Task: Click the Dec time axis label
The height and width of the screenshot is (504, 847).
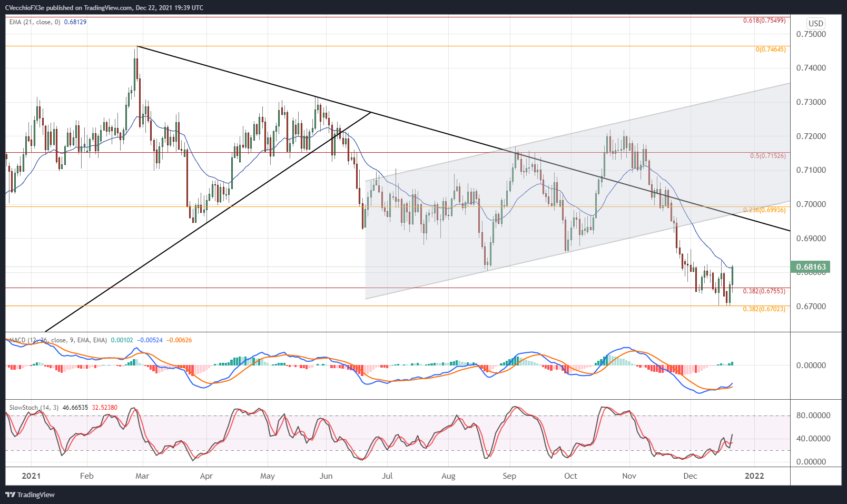Action: [x=690, y=476]
